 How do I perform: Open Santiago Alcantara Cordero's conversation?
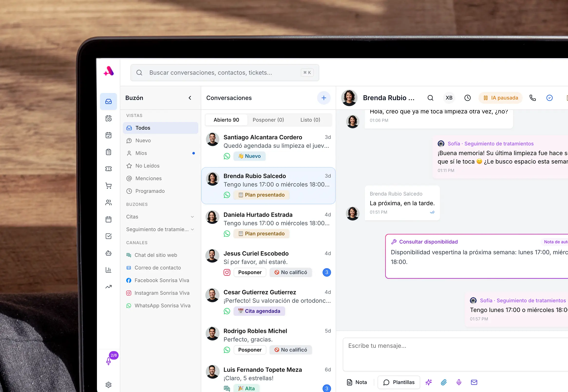point(268,146)
